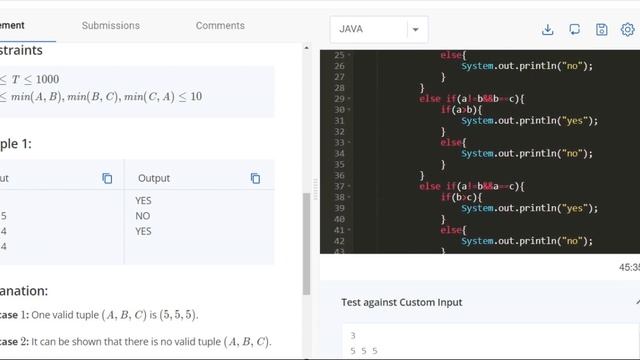Place cursor on line 34 println "no"
Screen dimensions: 640x360
(x=527, y=153)
